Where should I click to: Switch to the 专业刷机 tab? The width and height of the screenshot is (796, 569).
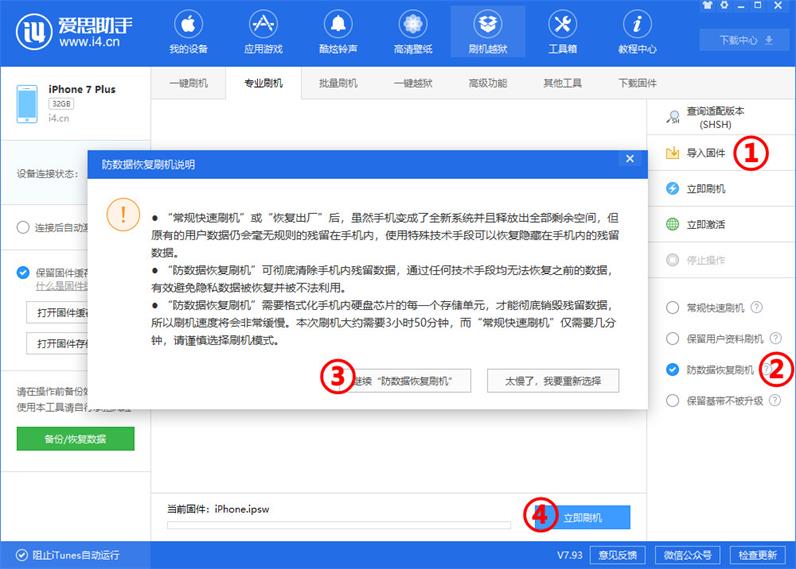coord(263,83)
